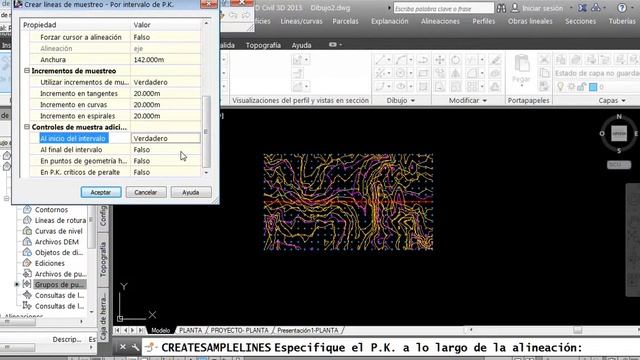640x360 pixels.
Task: Toggle layer freeze sun icon
Action: (571, 87)
